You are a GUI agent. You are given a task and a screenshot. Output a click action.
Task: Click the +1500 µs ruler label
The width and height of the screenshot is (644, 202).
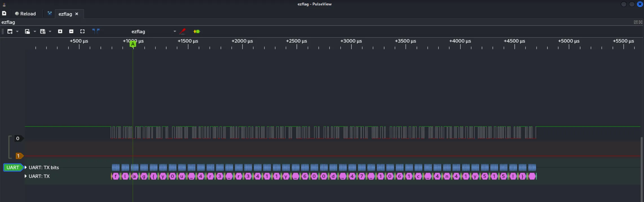(x=188, y=41)
